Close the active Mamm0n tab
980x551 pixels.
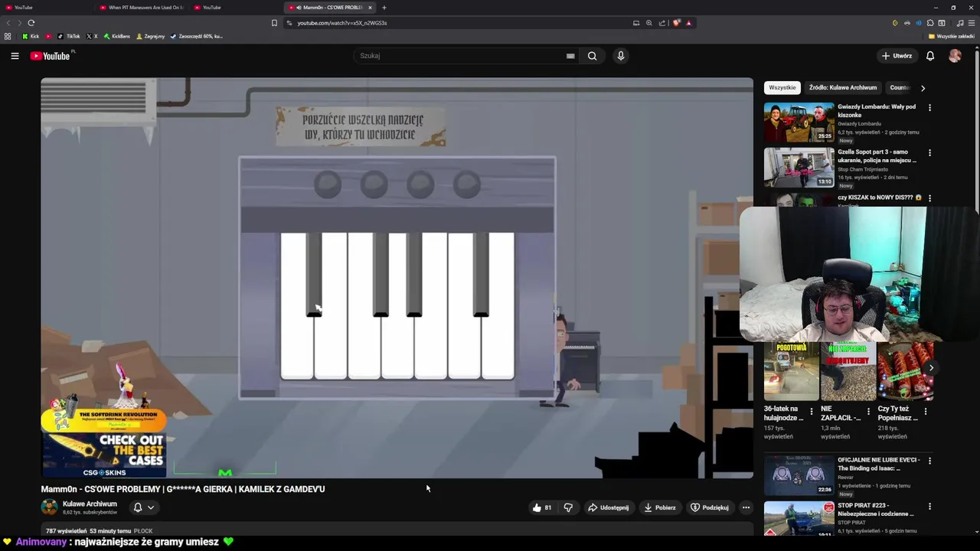point(370,8)
